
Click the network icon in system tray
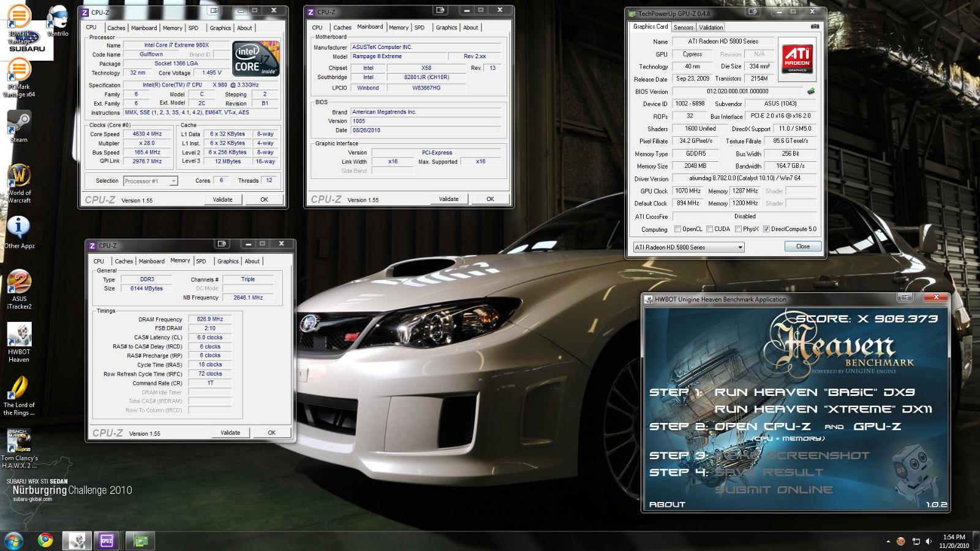[916, 542]
